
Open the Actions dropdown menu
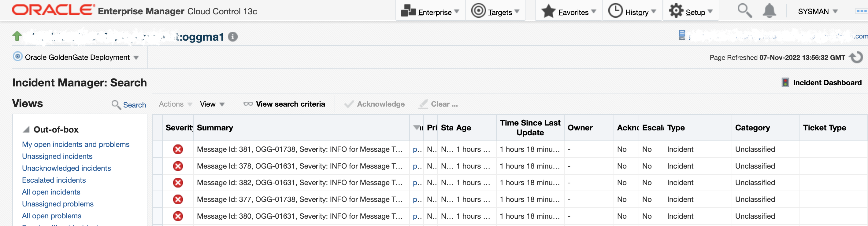tap(176, 104)
